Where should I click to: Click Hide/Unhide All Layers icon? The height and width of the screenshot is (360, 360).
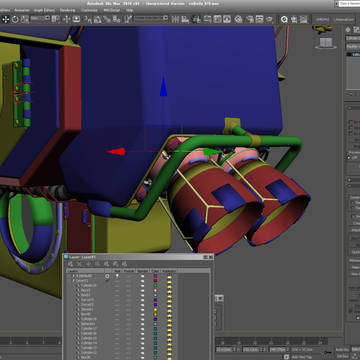pyautogui.click(x=115, y=264)
